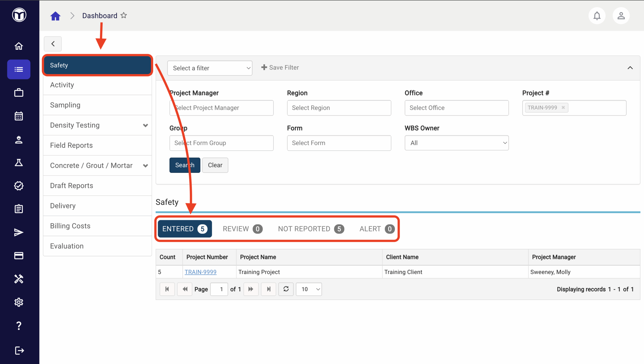Open the WBS Owner dropdown

[x=456, y=143]
